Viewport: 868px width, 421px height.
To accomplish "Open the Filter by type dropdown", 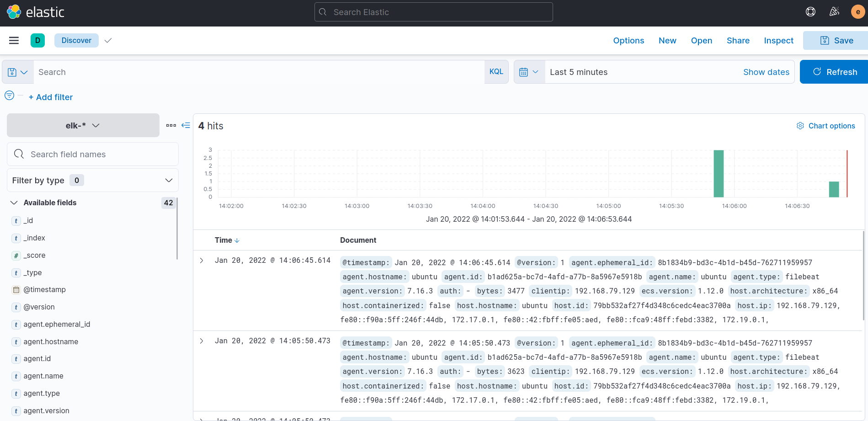I will (93, 180).
